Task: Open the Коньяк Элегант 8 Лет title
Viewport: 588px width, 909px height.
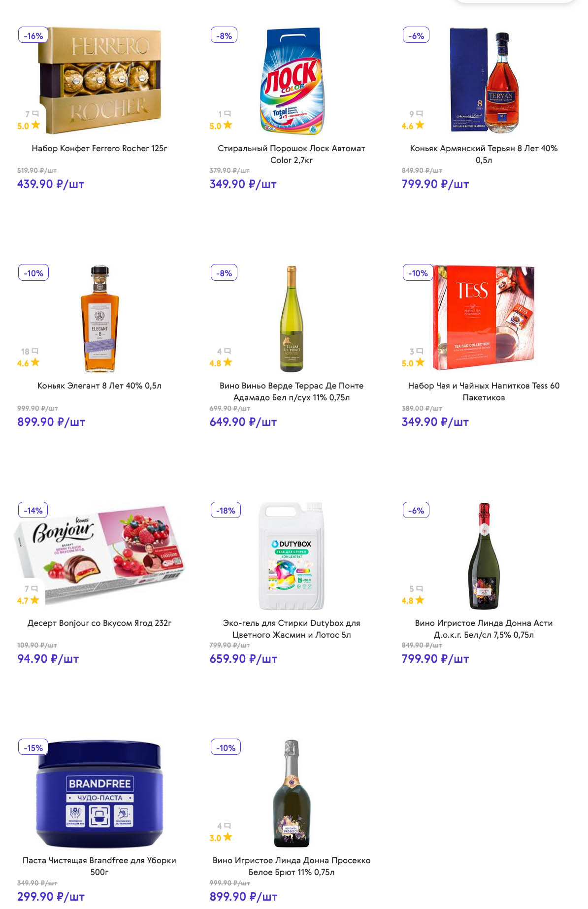Action: tap(99, 386)
